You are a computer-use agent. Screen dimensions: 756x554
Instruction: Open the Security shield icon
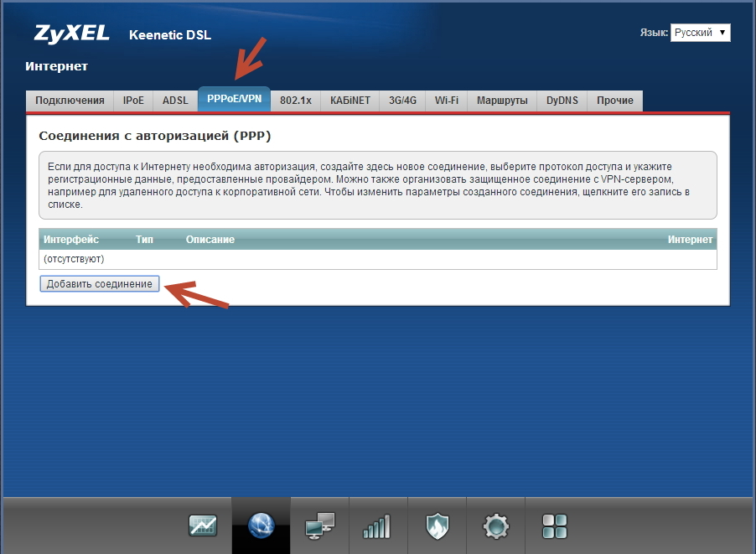(437, 526)
